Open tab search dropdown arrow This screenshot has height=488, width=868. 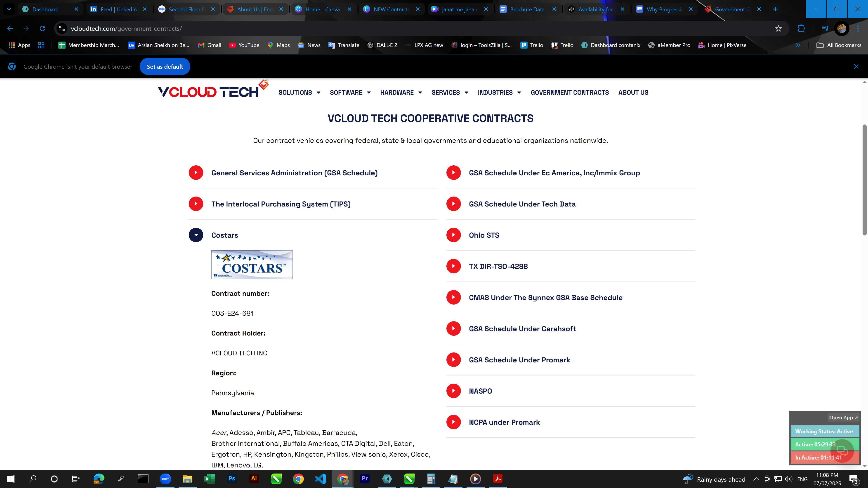point(9,9)
